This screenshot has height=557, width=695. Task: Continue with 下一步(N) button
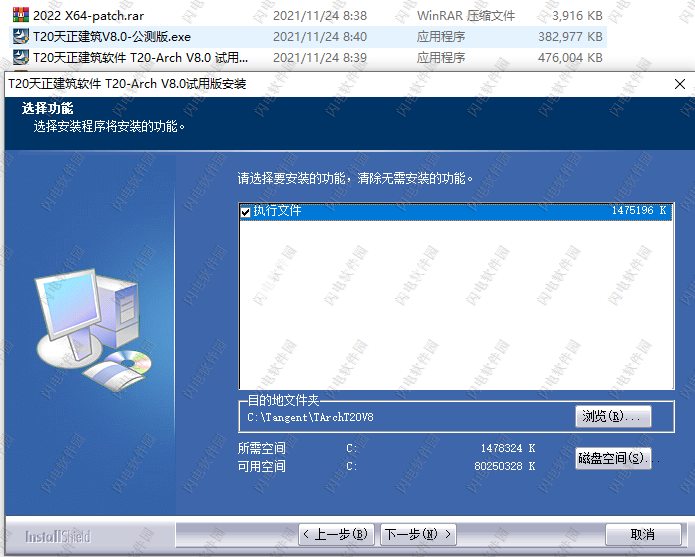pos(418,534)
